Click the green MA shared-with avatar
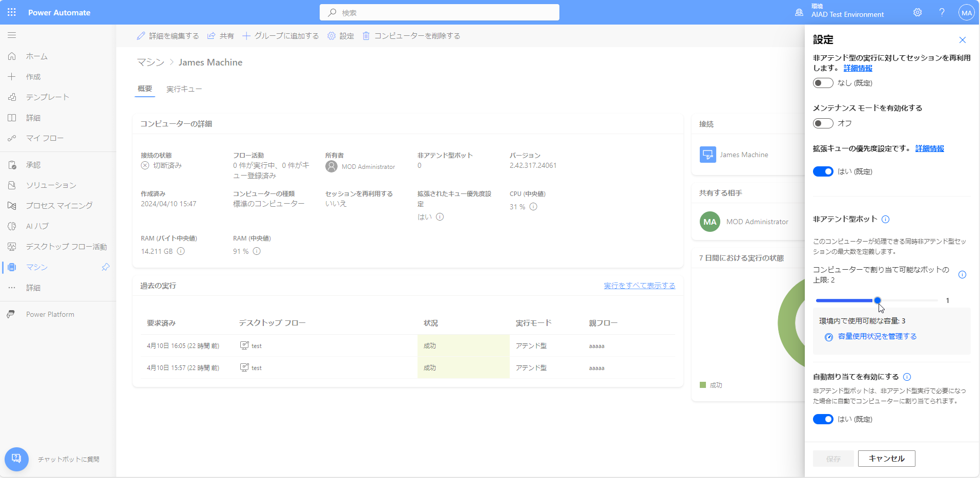Image resolution: width=980 pixels, height=478 pixels. 710,222
